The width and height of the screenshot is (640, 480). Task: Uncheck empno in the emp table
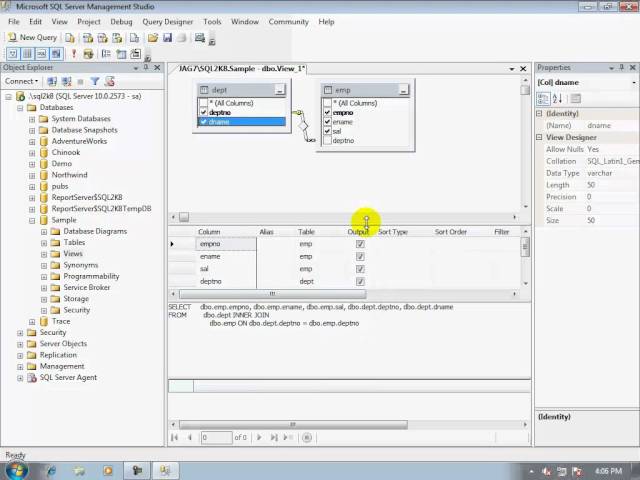point(327,112)
